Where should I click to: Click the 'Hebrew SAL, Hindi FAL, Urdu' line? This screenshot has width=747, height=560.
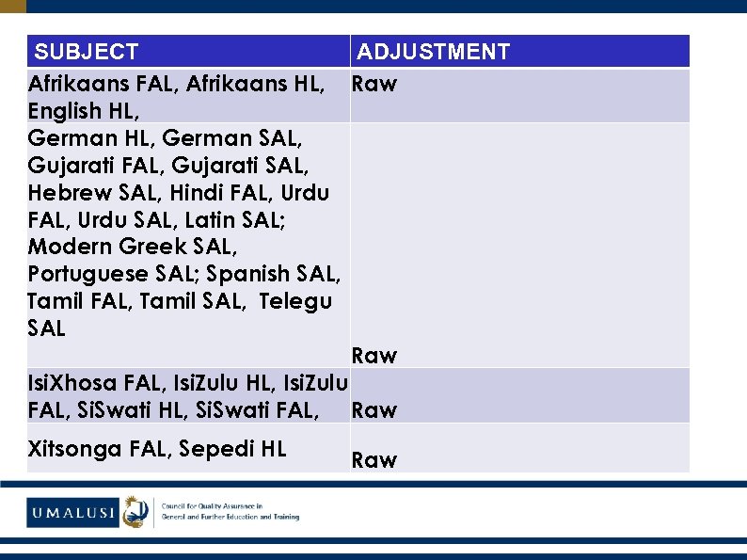point(179,193)
